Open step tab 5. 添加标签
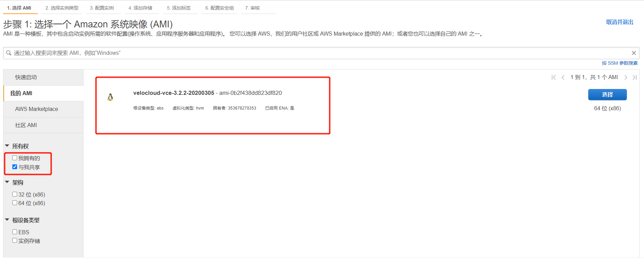Image resolution: width=644 pixels, height=277 pixels. 179,8
